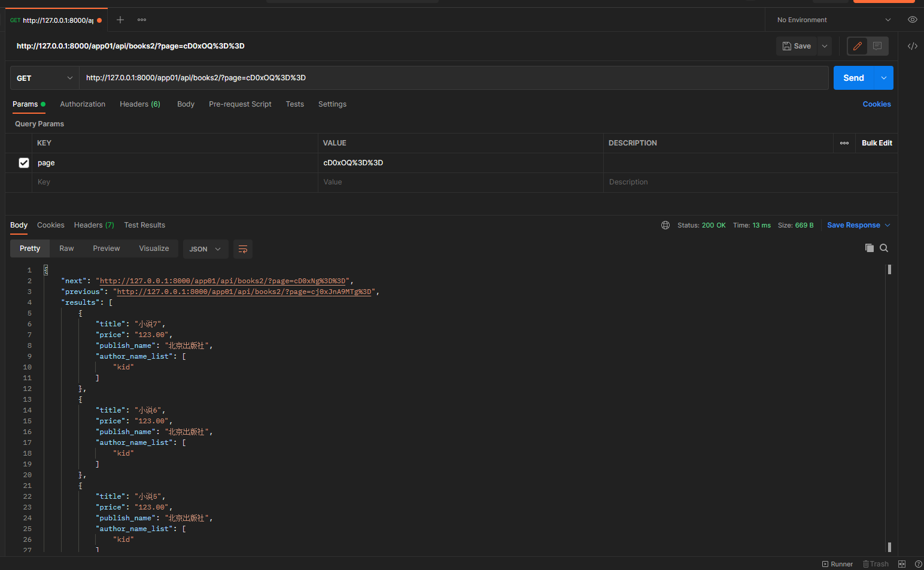Open the Pre-request Script tab

tap(240, 104)
